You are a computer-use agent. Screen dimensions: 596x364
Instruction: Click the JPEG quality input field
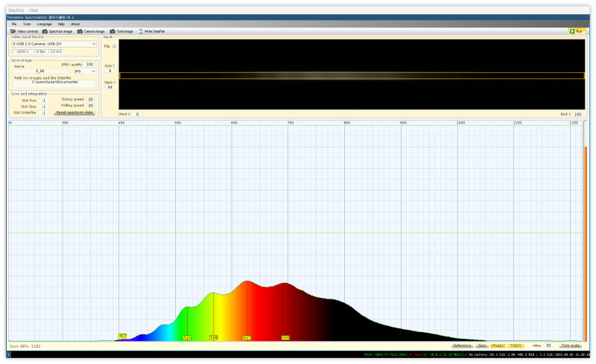point(89,65)
